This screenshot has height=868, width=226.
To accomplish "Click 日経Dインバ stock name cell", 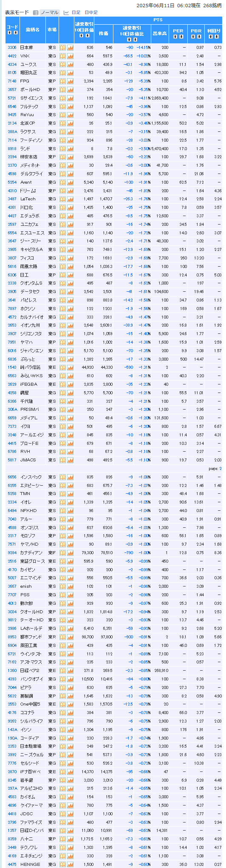I will (x=32, y=831).
